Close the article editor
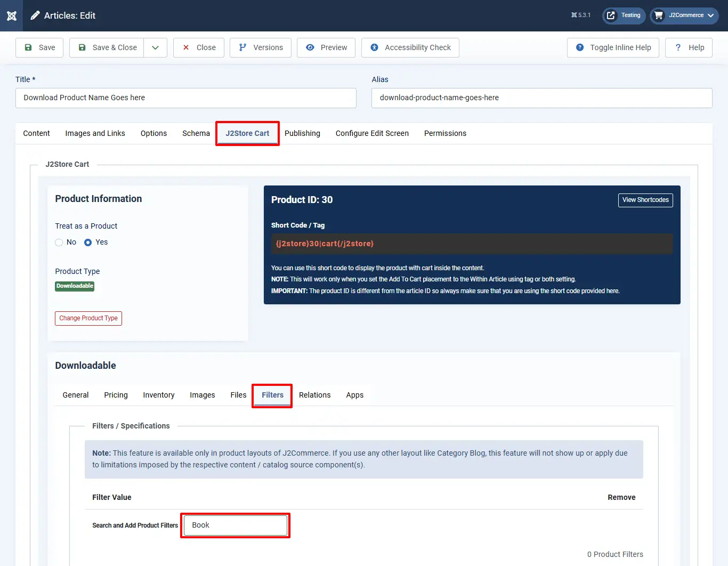Viewport: 728px width, 566px height. (199, 47)
